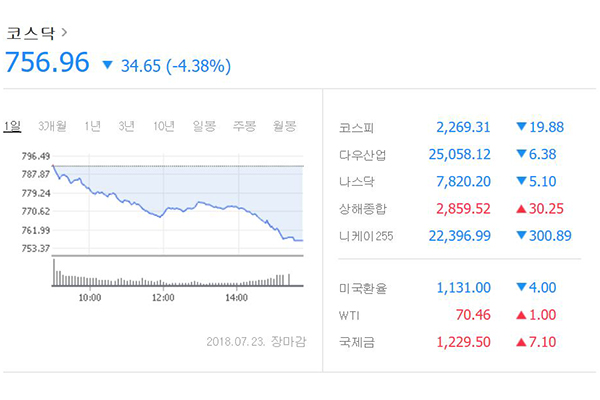Click the red up triangle in WTI row

point(522,315)
